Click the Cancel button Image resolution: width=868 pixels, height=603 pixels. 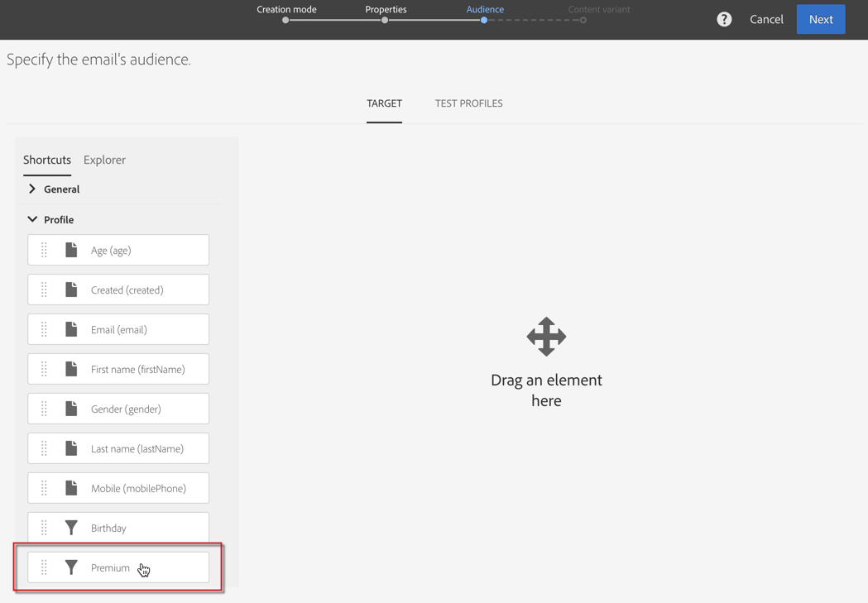coord(767,19)
